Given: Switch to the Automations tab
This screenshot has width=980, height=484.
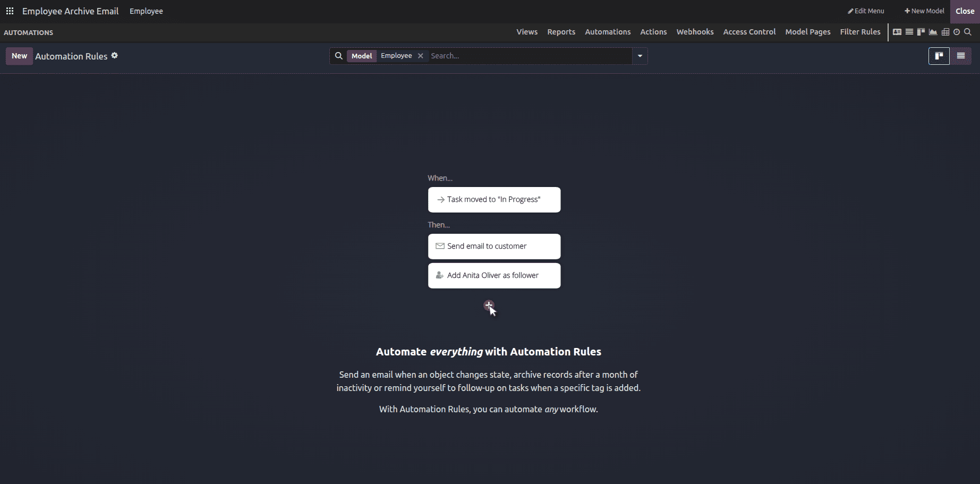Looking at the screenshot, I should coord(607,32).
